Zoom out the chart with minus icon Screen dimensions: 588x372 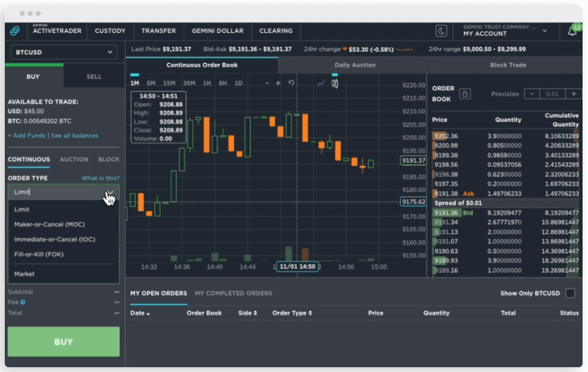267,83
